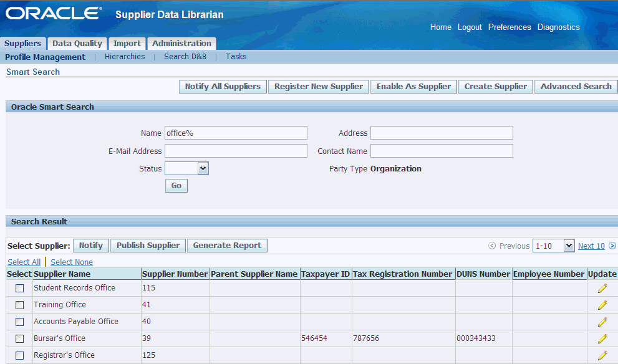Tick the Accounts Payable Office checkbox
The height and width of the screenshot is (364, 618).
[20, 322]
